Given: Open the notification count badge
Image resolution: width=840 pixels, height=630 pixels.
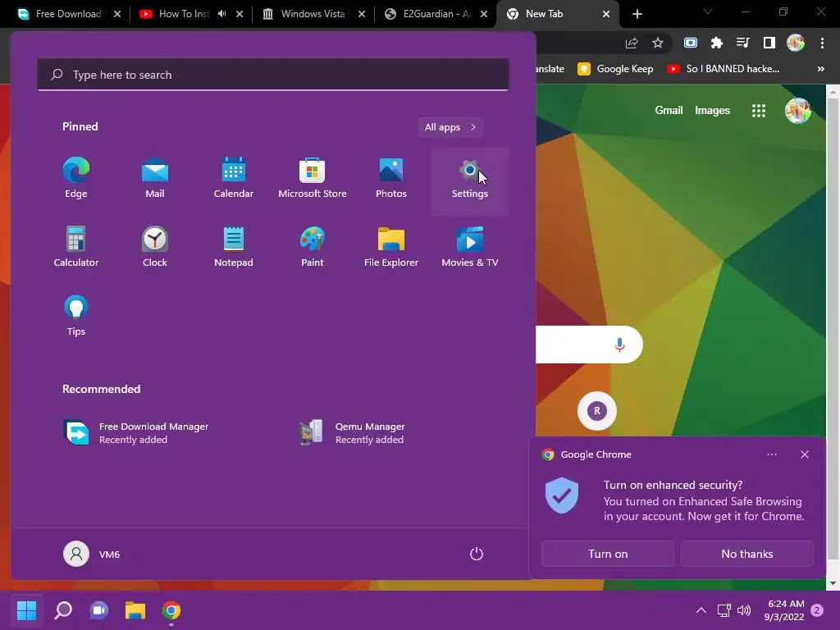Looking at the screenshot, I should 817,610.
